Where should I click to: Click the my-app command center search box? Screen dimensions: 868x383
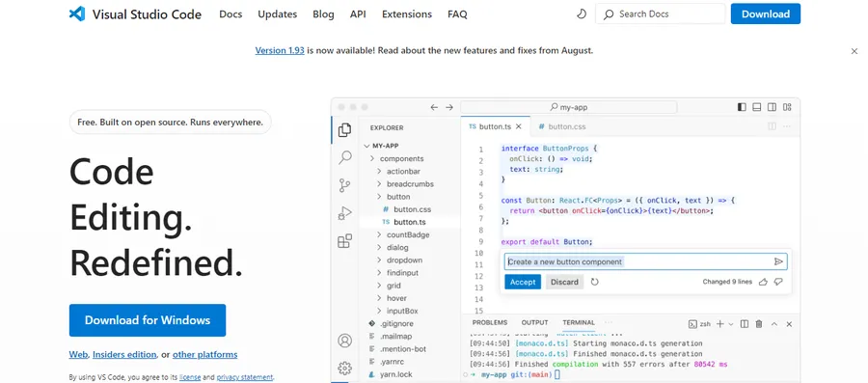[x=568, y=107]
